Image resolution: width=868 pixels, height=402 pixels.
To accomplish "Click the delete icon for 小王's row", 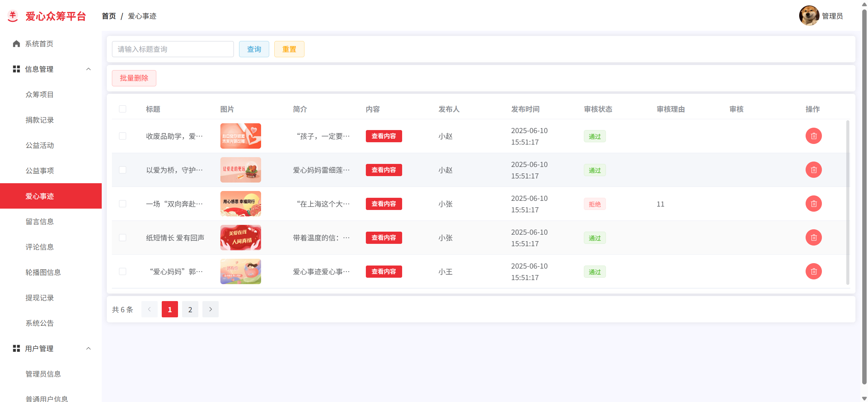I will click(813, 272).
